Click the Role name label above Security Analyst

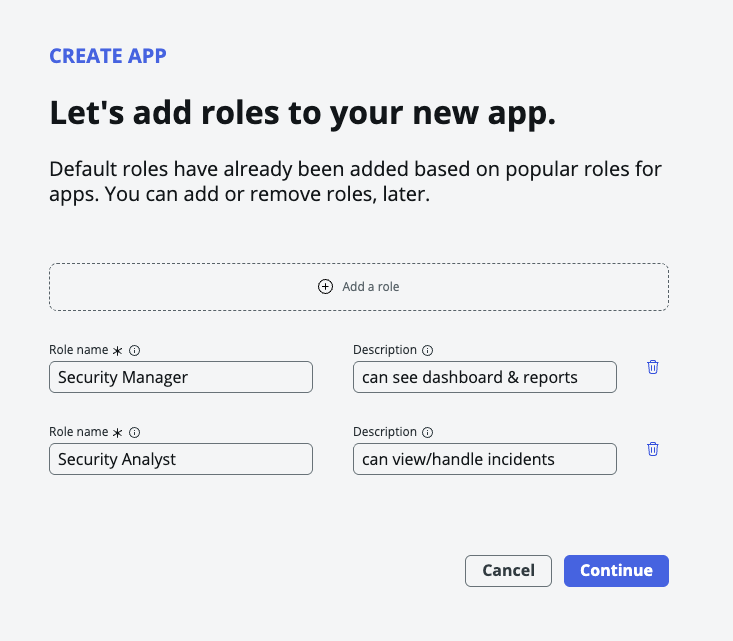(78, 432)
